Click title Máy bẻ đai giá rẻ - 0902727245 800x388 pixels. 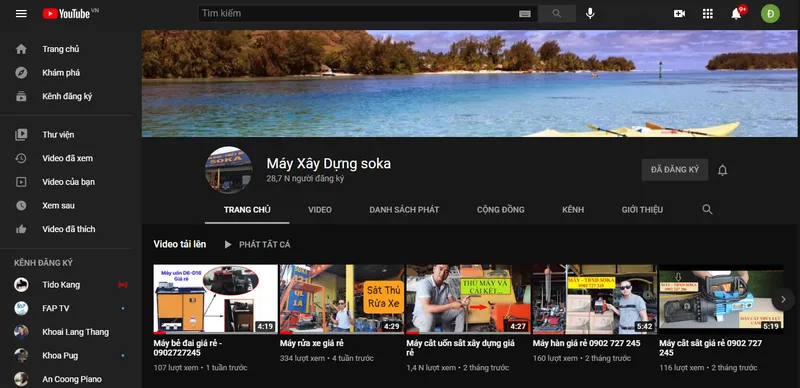click(188, 348)
